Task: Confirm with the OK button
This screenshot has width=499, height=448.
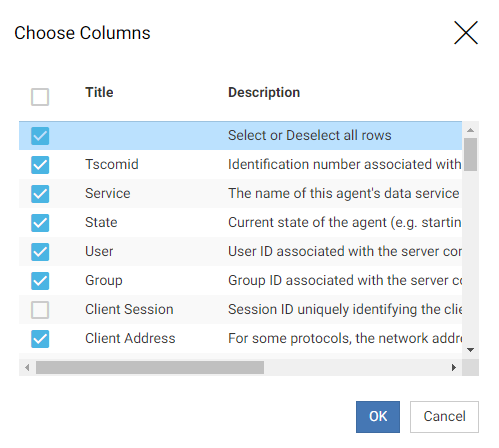Action: (x=378, y=417)
